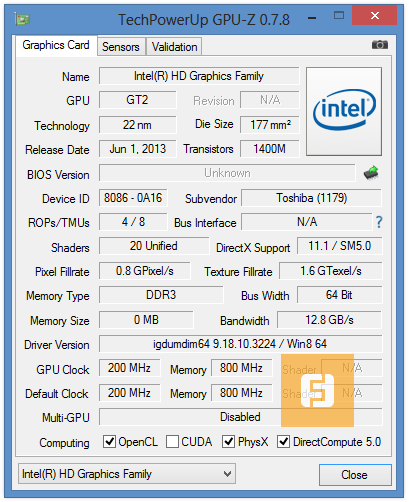This screenshot has width=409, height=502.
Task: Click the GPU Clock row Memory 800 MHz
Action: pyautogui.click(x=241, y=368)
